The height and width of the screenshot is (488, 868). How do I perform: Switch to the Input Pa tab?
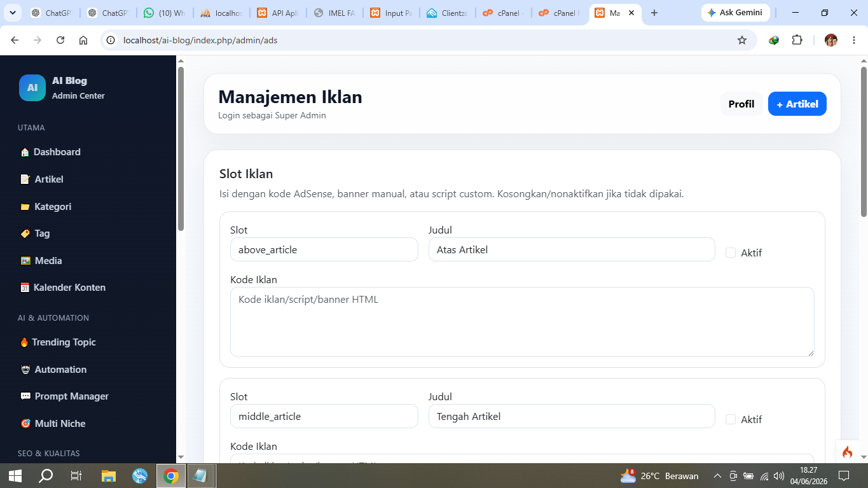coord(392,13)
